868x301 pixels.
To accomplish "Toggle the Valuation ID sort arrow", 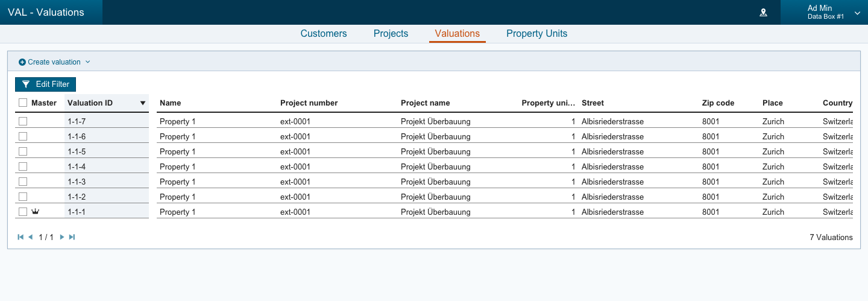I will point(143,103).
